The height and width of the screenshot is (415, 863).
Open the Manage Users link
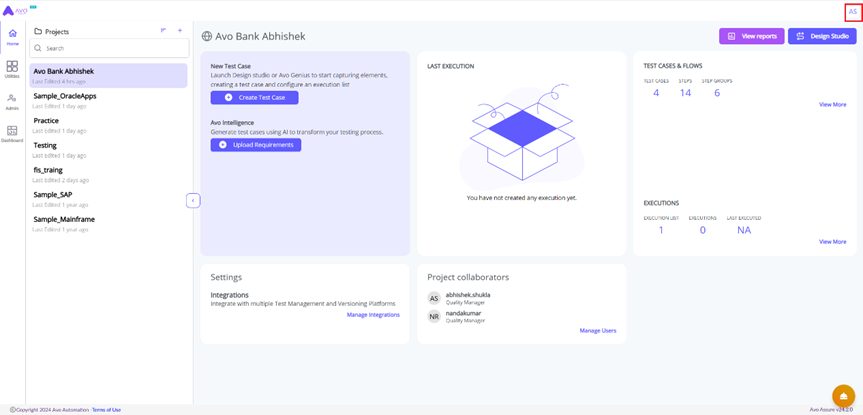tap(598, 330)
